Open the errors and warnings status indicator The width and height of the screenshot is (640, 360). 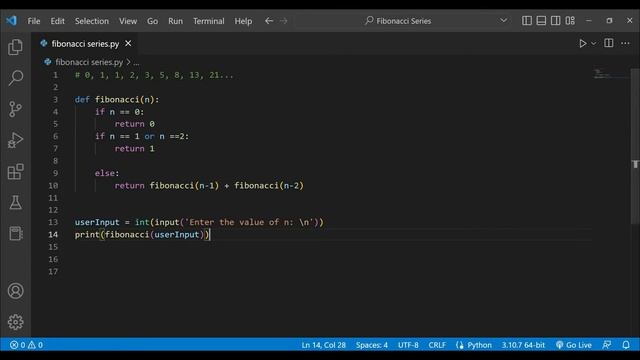point(26,345)
